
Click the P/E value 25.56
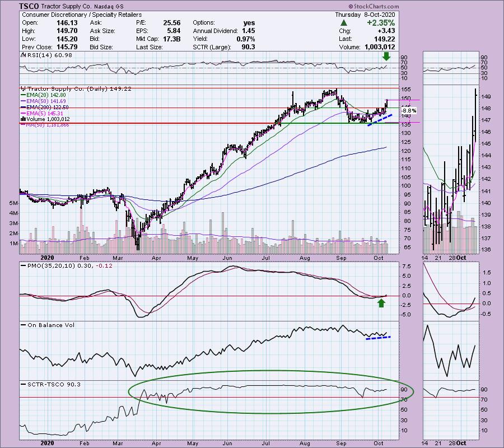coord(172,22)
